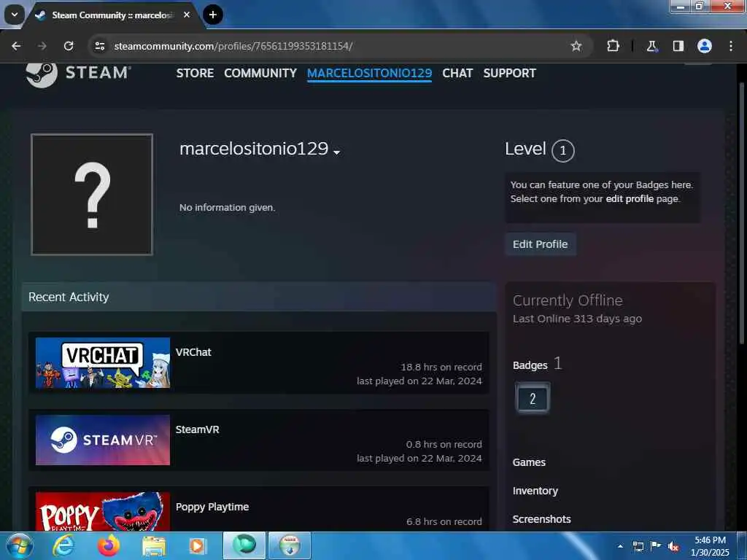This screenshot has width=747, height=560.
Task: Click the browser forward arrow
Action: [42, 46]
